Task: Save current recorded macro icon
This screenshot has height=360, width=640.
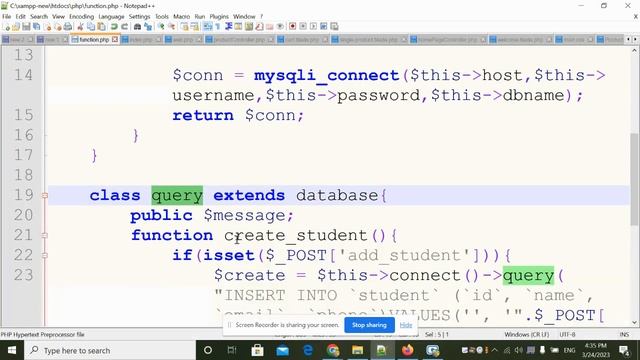Action: click(x=334, y=27)
